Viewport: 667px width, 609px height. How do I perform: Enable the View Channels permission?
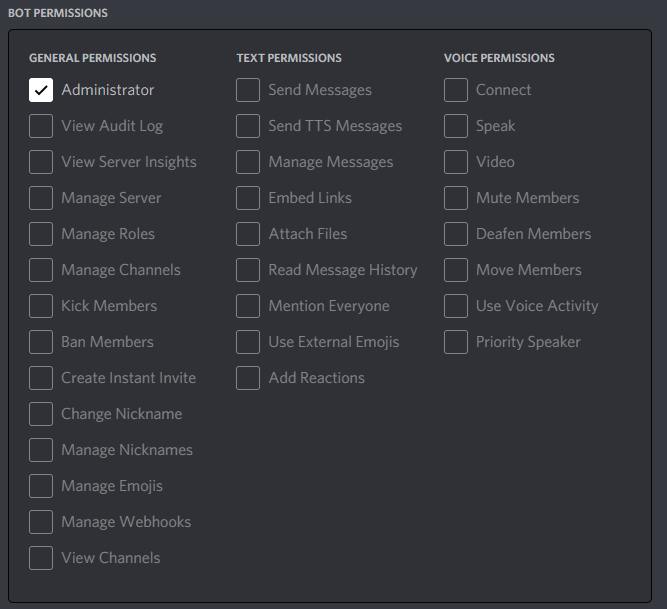41,558
